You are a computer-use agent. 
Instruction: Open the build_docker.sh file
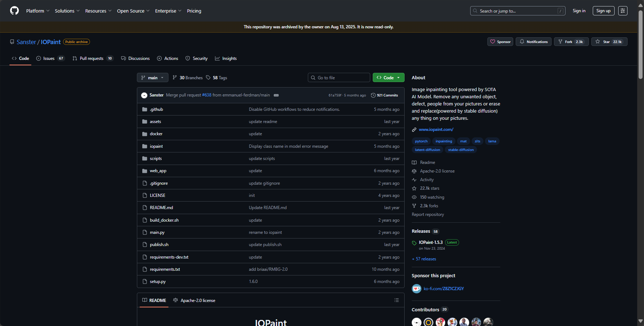pyautogui.click(x=164, y=220)
